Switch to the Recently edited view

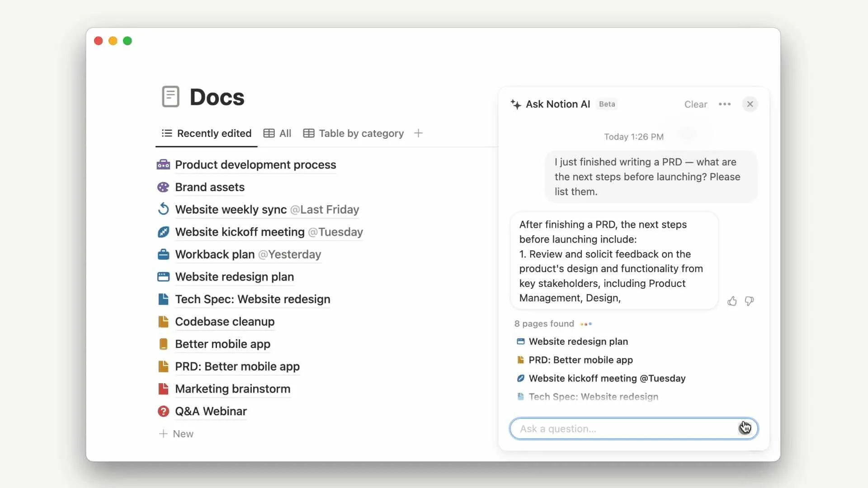(207, 133)
